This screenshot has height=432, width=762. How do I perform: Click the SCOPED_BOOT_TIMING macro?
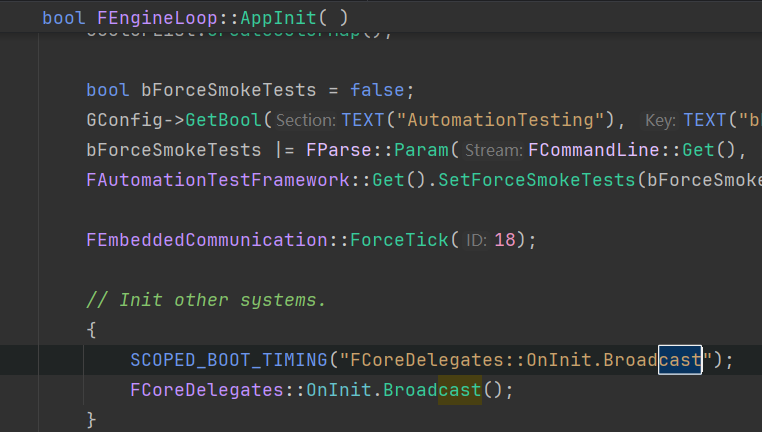pos(229,360)
